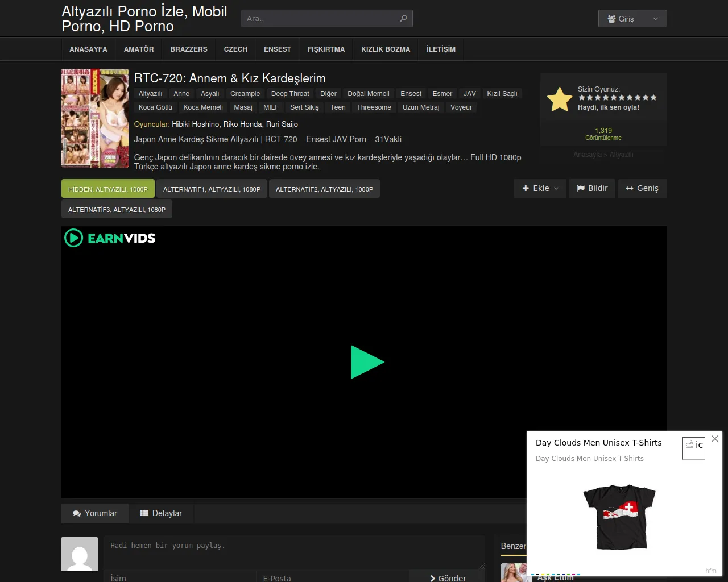Widen the player with the Geniş button

[x=642, y=188]
